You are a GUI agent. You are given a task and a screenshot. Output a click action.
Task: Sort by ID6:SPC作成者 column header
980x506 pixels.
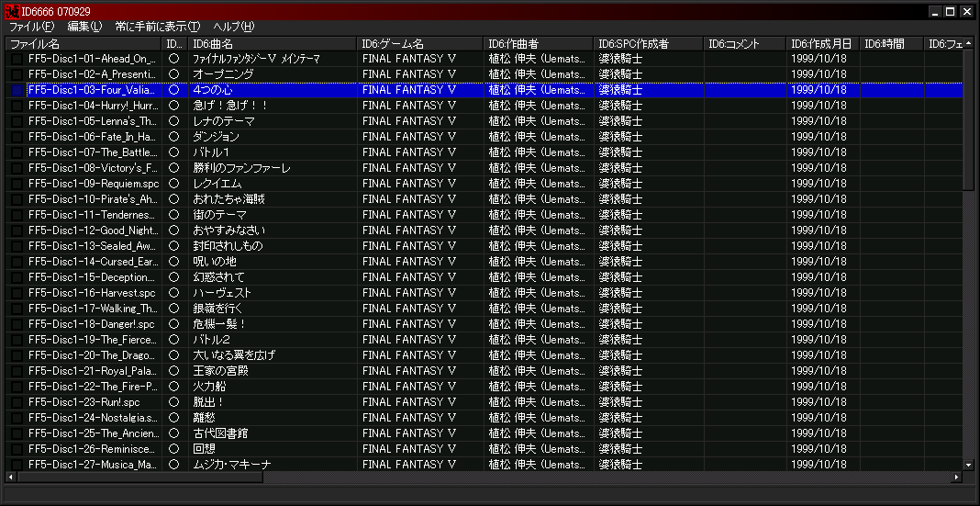649,44
